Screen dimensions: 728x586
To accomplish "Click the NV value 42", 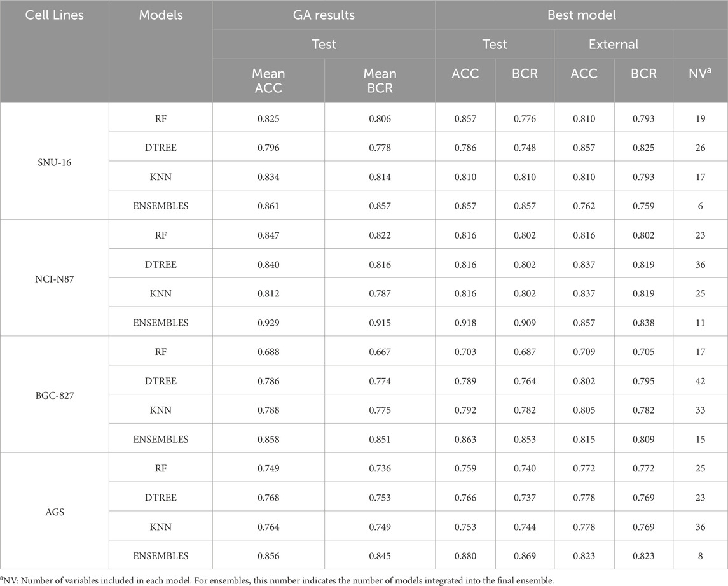I will [700, 381].
